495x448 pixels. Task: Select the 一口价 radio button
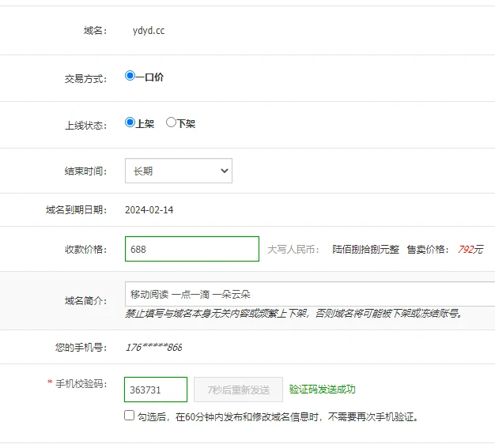[130, 77]
